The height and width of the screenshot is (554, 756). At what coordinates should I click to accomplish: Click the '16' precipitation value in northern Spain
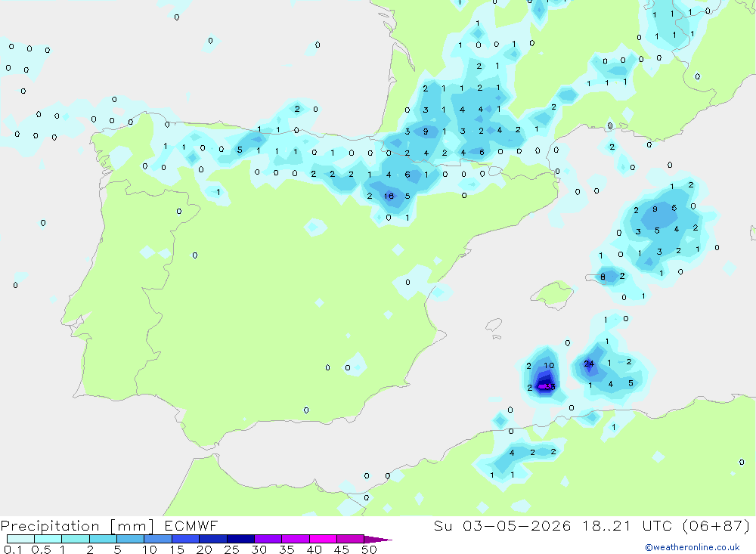point(389,196)
